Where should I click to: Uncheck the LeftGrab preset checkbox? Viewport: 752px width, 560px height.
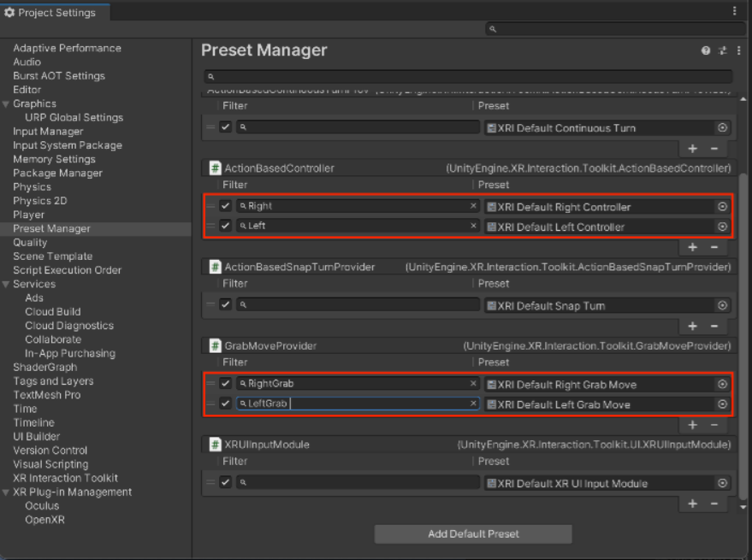click(x=225, y=404)
